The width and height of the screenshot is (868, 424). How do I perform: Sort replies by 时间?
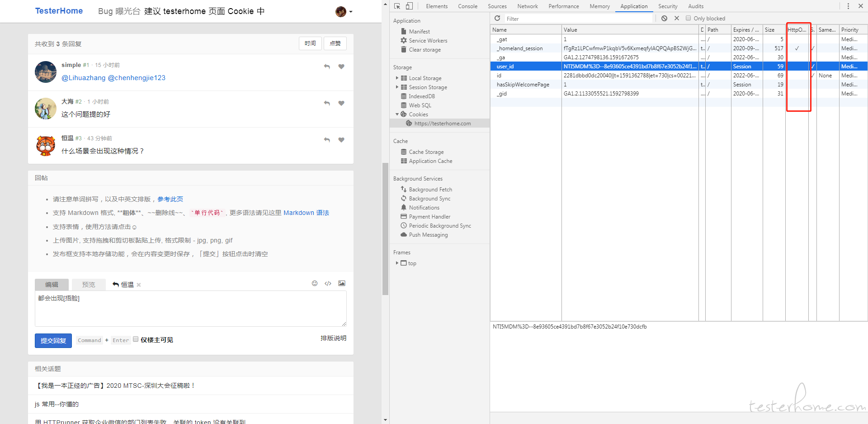tap(310, 43)
